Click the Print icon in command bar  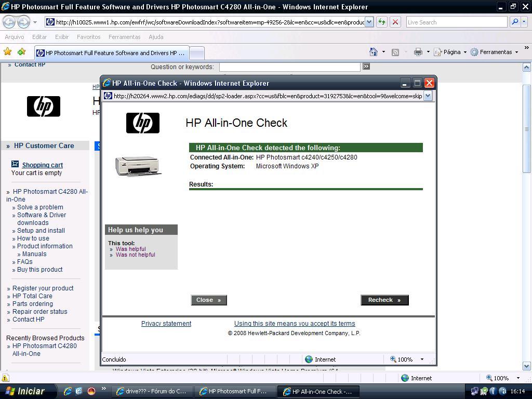(418, 52)
